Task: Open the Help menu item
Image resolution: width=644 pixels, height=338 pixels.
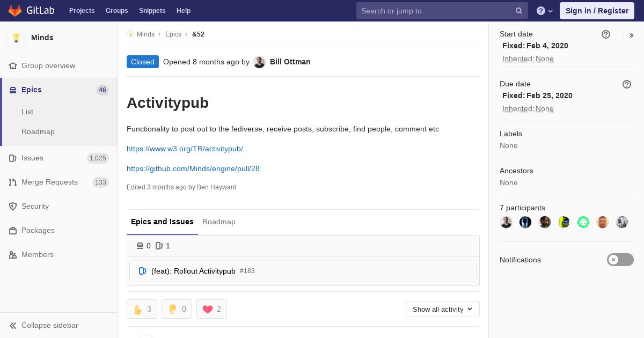Action: (184, 11)
